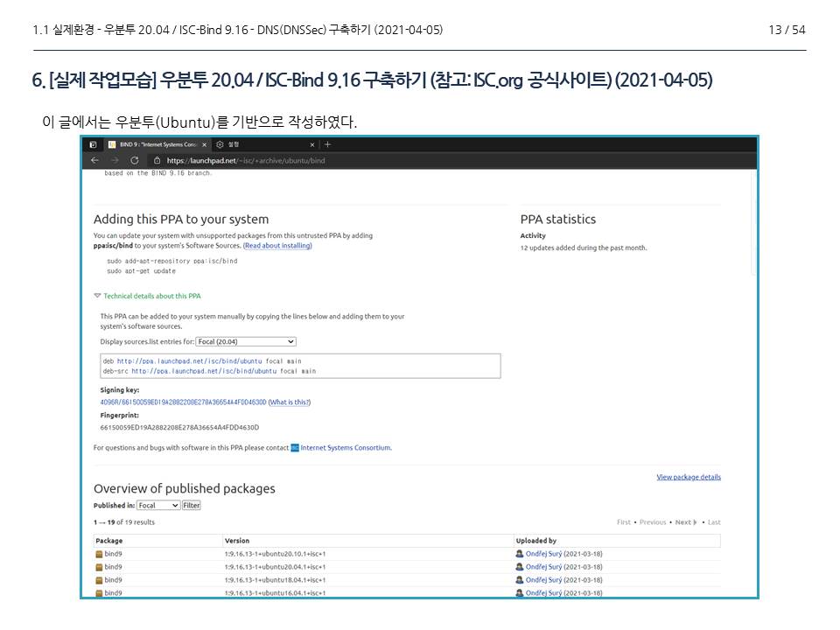The image size is (840, 630).
Task: Switch to the settings tab
Action: click(x=264, y=144)
